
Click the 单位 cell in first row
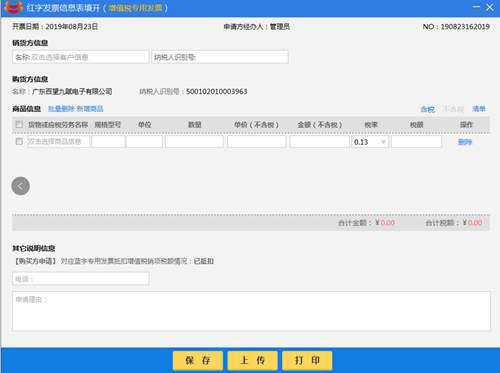(x=144, y=142)
